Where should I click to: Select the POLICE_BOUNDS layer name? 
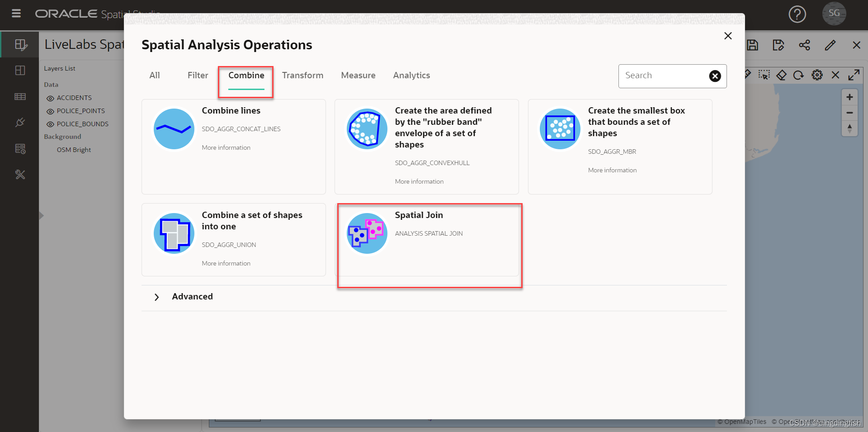(x=83, y=124)
